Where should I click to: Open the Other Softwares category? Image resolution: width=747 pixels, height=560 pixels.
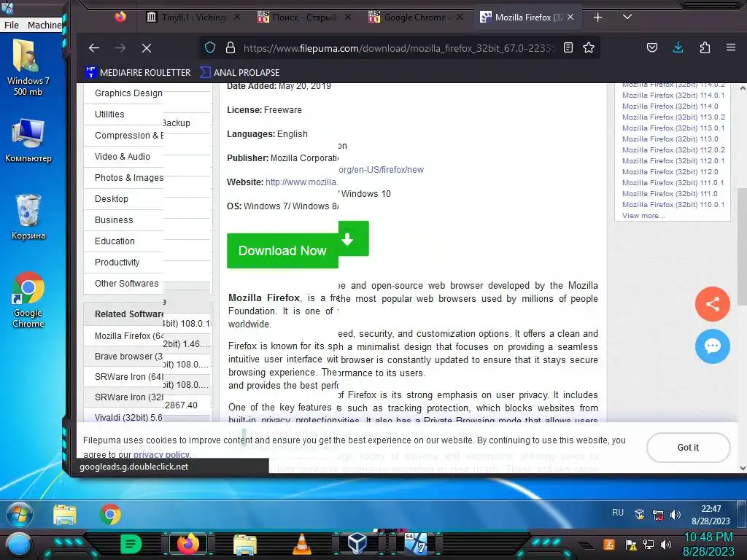[x=127, y=284]
